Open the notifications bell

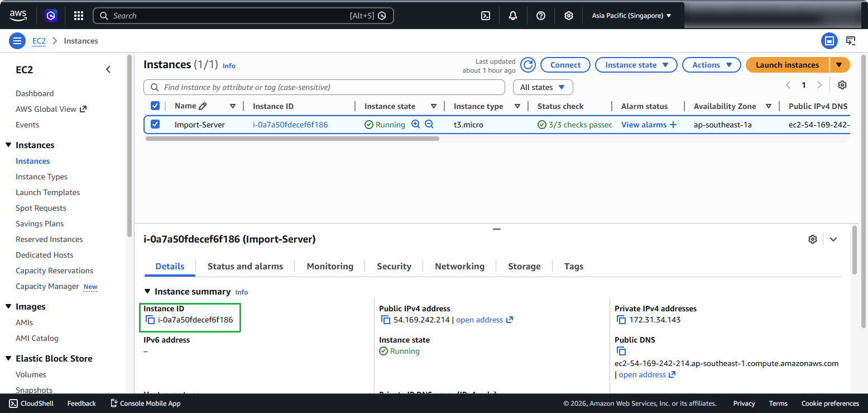(x=513, y=16)
